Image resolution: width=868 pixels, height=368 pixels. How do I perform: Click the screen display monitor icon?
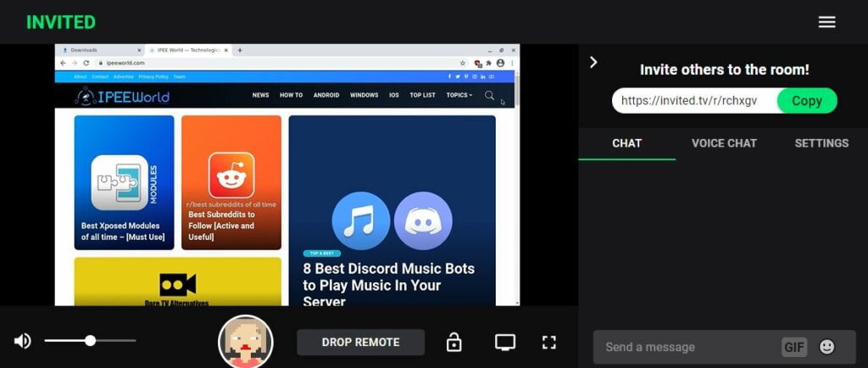(505, 343)
